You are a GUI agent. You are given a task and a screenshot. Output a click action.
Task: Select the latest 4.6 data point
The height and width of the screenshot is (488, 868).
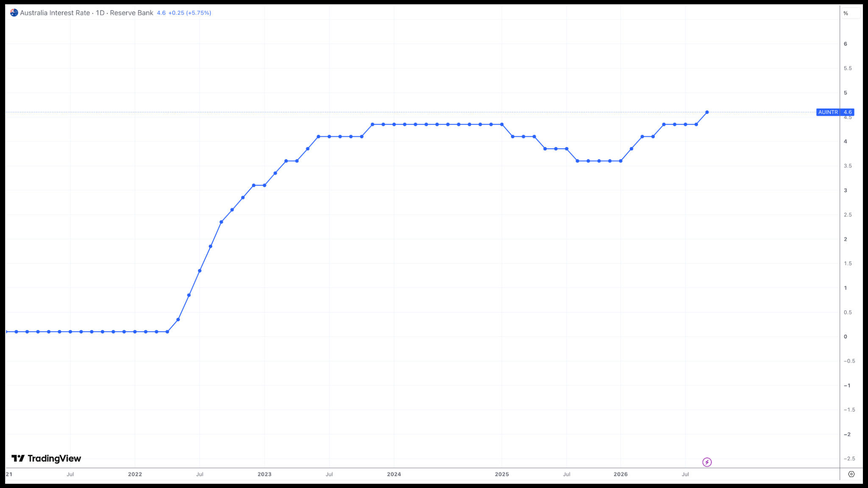[707, 112]
